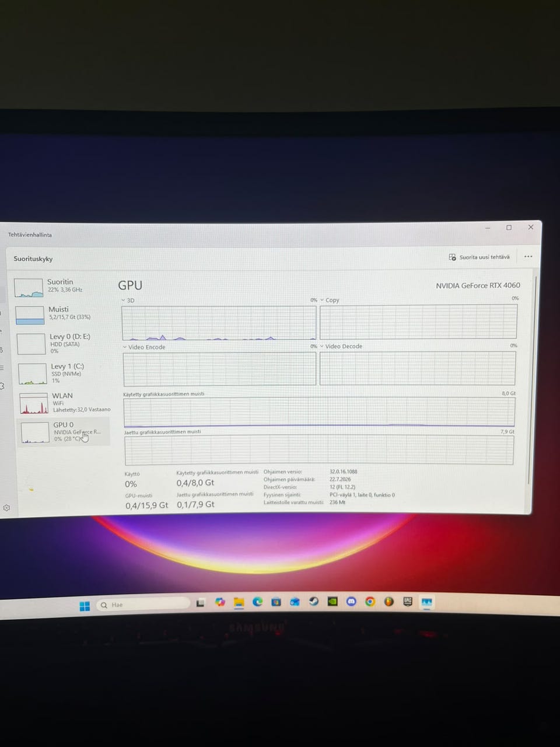The width and height of the screenshot is (560, 747).
Task: Open the NVIDIA app from the taskbar
Action: coord(332,601)
